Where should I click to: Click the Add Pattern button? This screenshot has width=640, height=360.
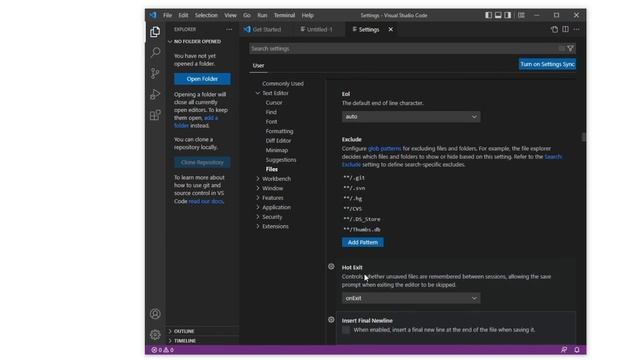(363, 242)
